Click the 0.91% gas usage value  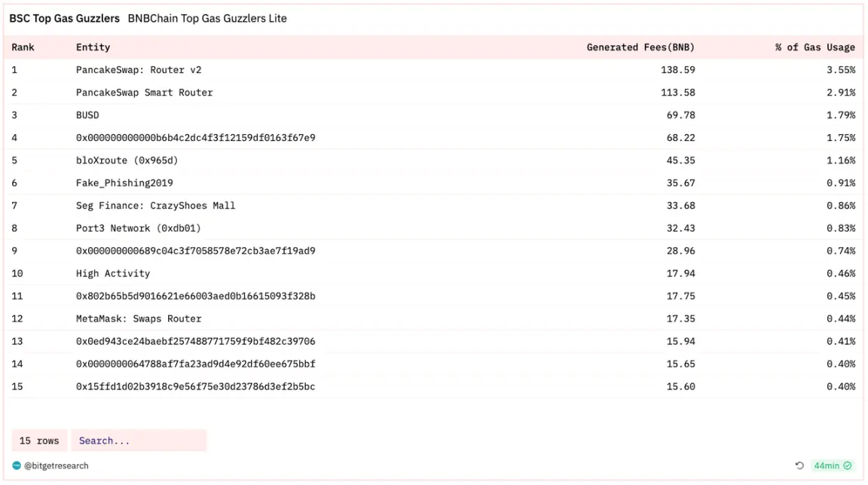841,183
